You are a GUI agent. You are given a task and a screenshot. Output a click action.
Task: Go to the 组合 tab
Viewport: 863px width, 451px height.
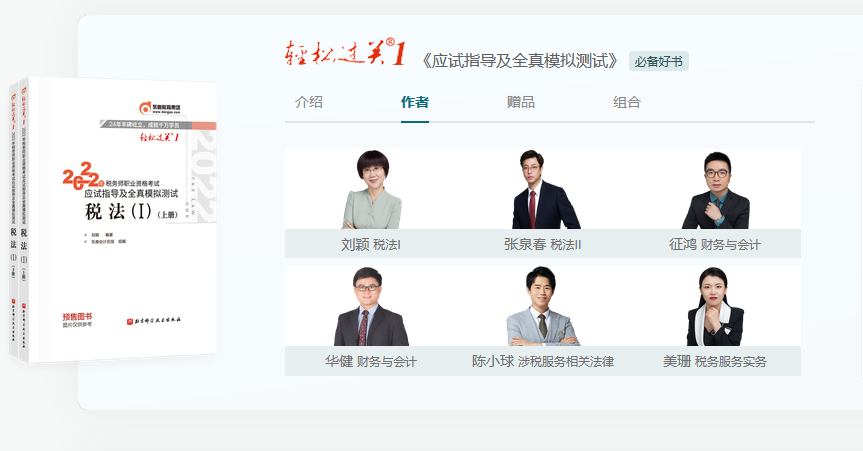[x=627, y=102]
